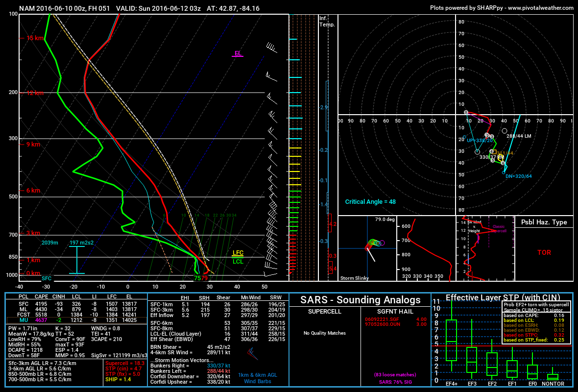Viewport: 578px width, 392px height.
Task: Click the SARS: 76% SIG result
Action: 395,382
